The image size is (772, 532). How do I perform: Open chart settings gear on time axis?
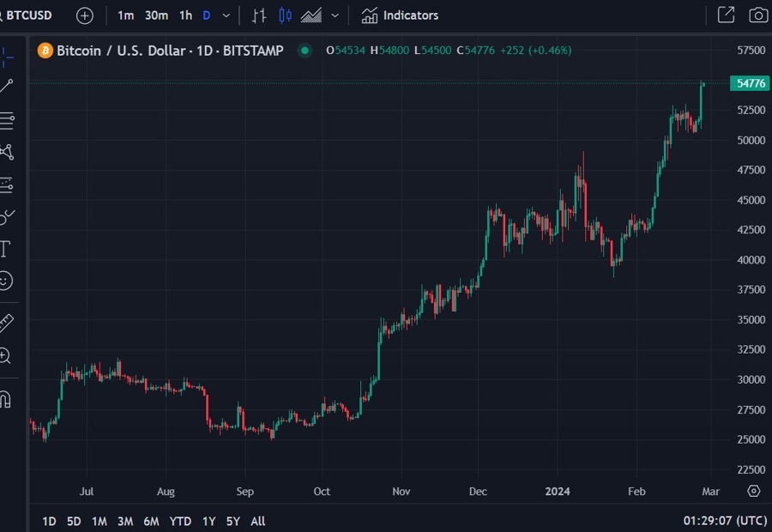pyautogui.click(x=754, y=491)
